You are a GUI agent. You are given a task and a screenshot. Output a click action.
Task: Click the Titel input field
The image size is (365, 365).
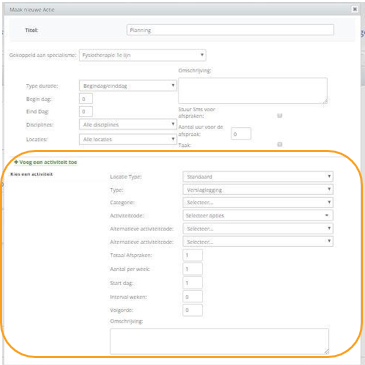[x=230, y=30]
